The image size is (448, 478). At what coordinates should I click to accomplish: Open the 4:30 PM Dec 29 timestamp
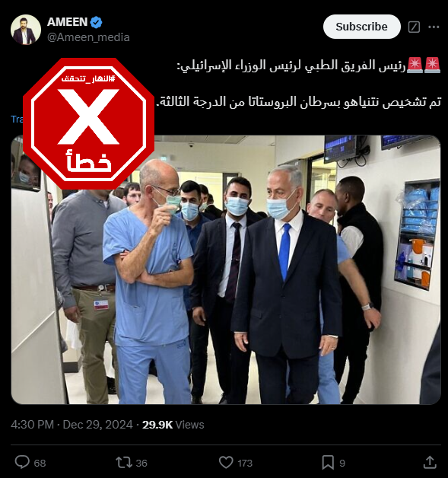click(71, 425)
